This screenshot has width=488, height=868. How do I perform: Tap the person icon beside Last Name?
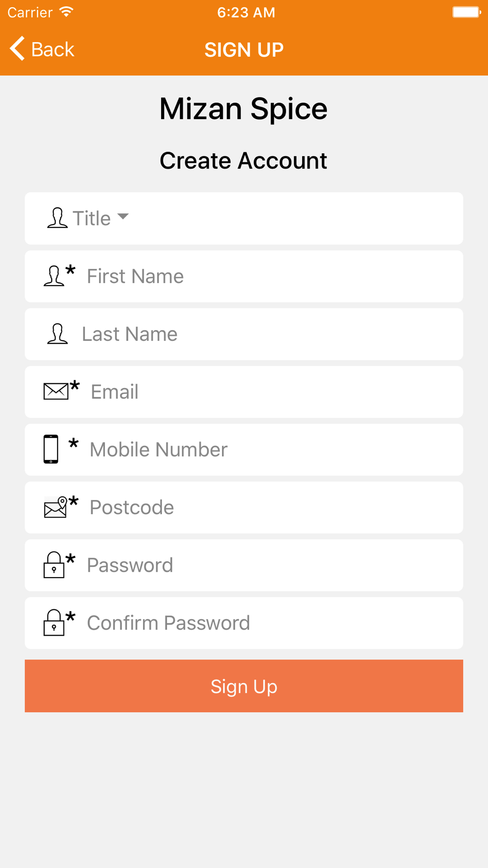57,334
